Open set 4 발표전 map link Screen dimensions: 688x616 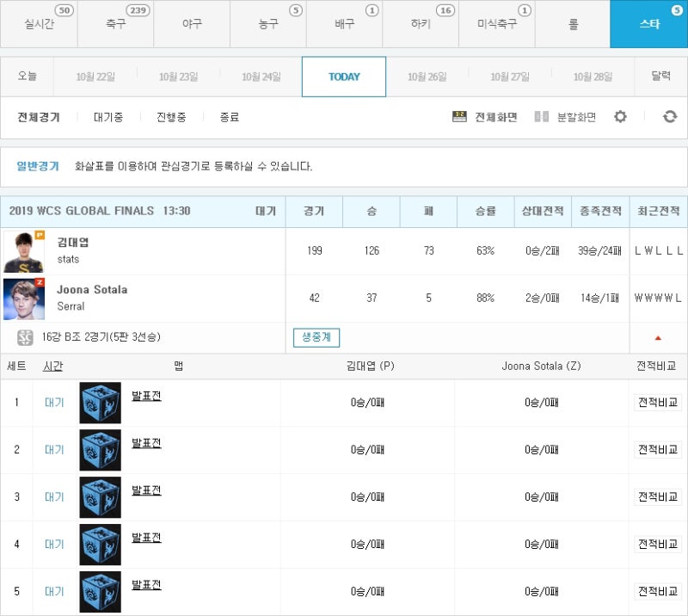coord(146,538)
